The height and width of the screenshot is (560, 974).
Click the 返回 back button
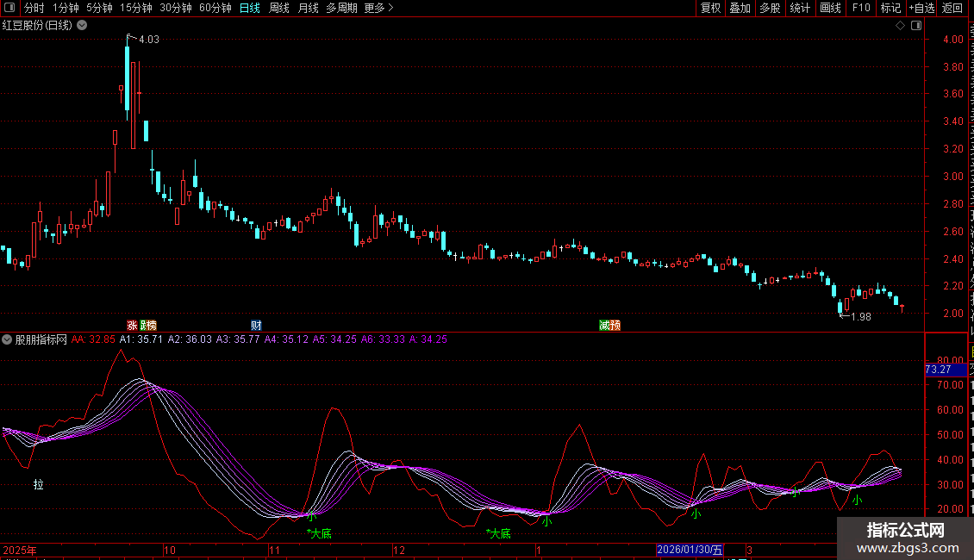pyautogui.click(x=952, y=8)
